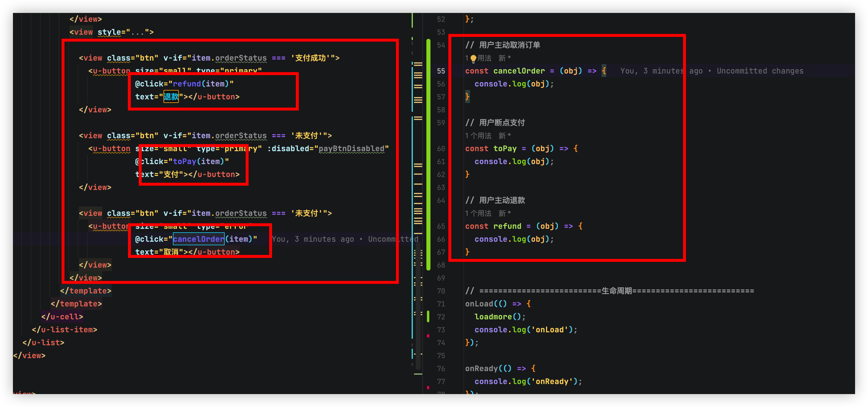Click the red gutter marker below line 73
The height and width of the screenshot is (407, 868).
coord(428,336)
